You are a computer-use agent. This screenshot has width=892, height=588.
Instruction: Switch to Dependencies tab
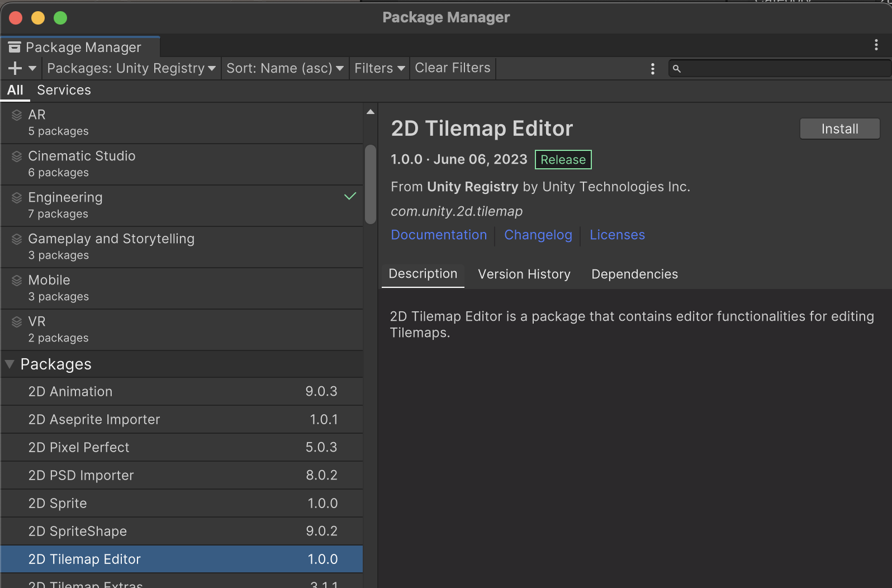(634, 274)
